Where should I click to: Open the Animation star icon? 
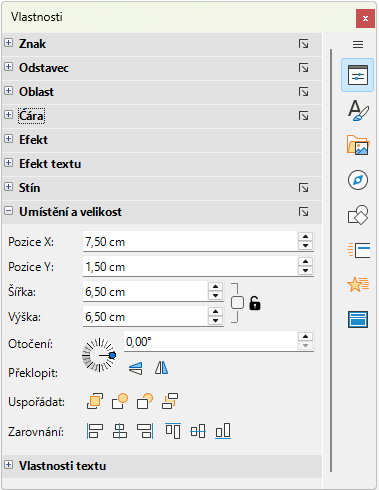358,284
